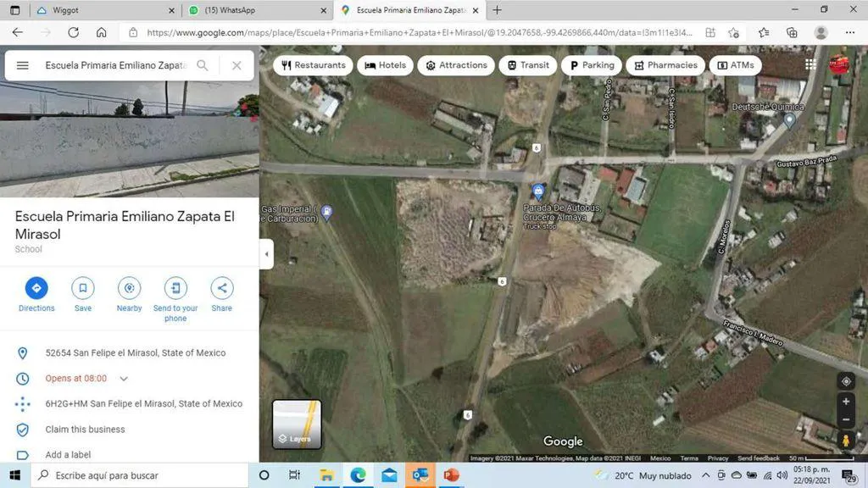Add this page to favorites
Image resolution: width=868 pixels, height=488 pixels.
tap(734, 33)
